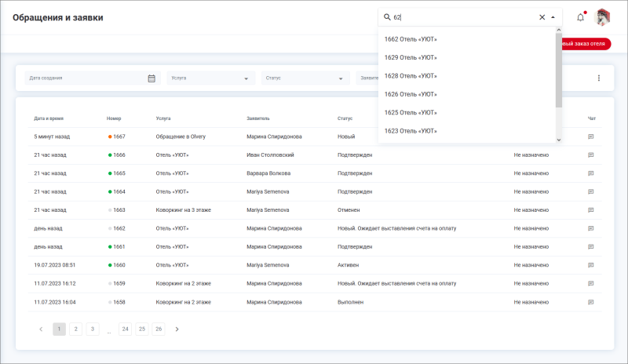This screenshot has width=628, height=364.
Task: Expand the Статус filter dropdown
Action: point(341,78)
